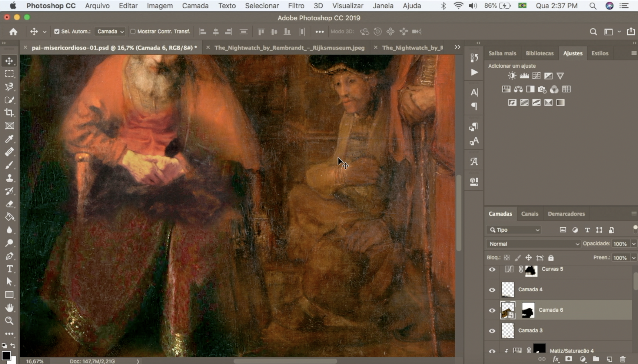Viewport: 638px width, 364px height.
Task: Toggle visibility of Camada 3 layer
Action: pyautogui.click(x=492, y=331)
